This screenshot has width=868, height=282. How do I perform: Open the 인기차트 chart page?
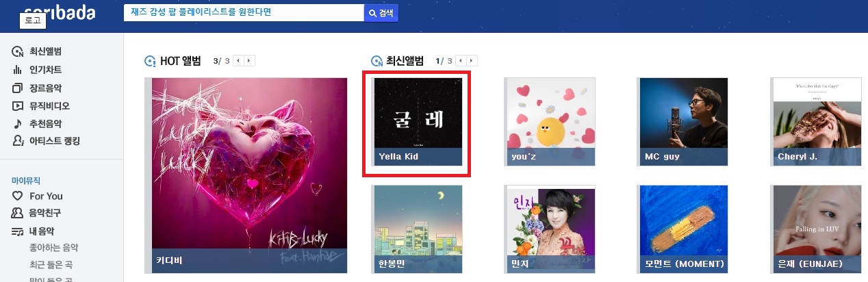45,70
